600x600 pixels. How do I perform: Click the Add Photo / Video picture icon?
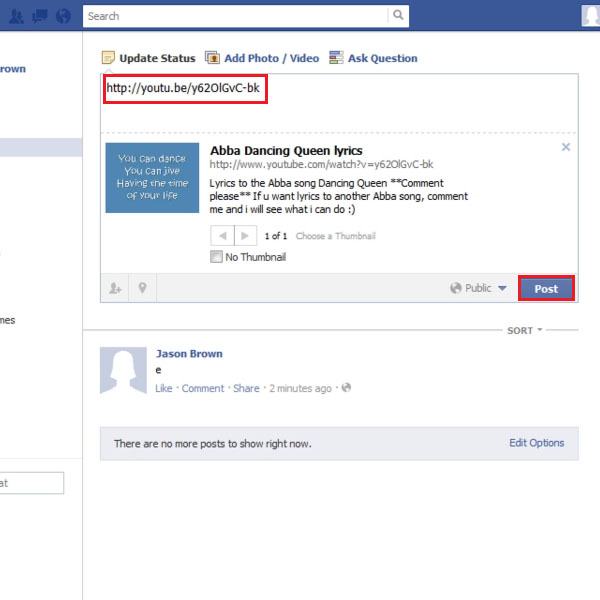pyautogui.click(x=212, y=58)
